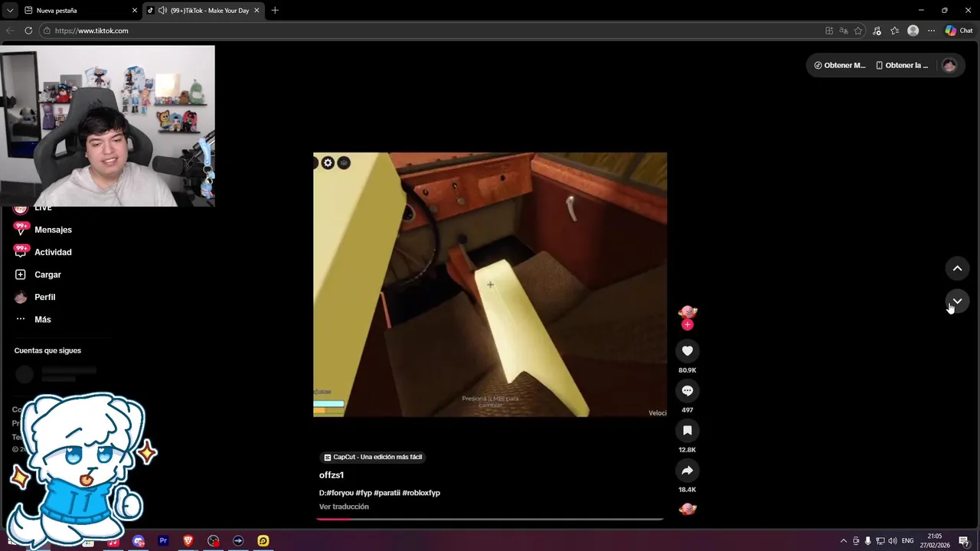Close the Nueva pestaña tab

tap(135, 11)
